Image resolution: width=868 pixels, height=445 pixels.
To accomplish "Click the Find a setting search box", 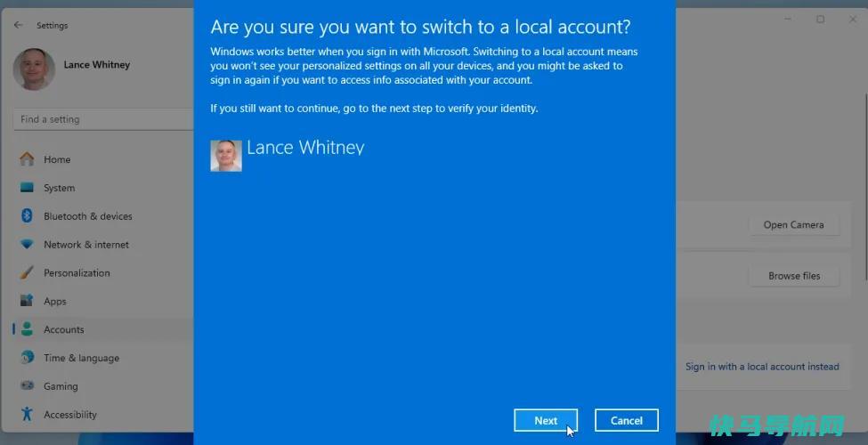I will [x=103, y=119].
